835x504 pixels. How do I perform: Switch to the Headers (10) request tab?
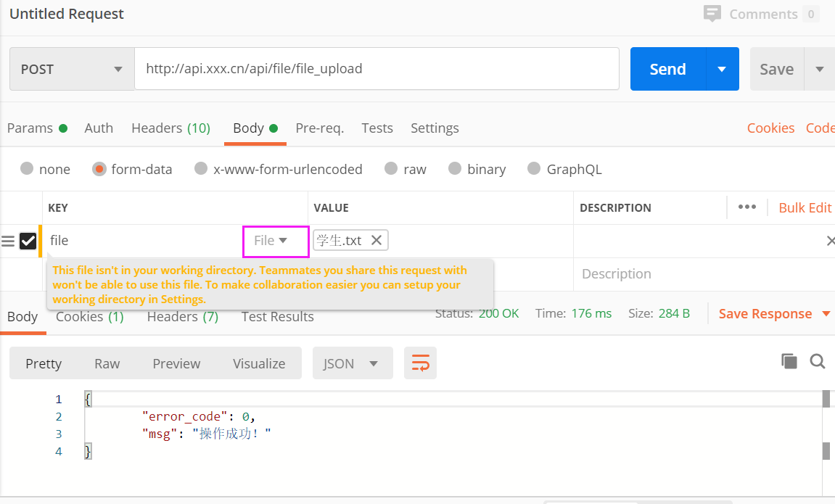click(x=170, y=128)
